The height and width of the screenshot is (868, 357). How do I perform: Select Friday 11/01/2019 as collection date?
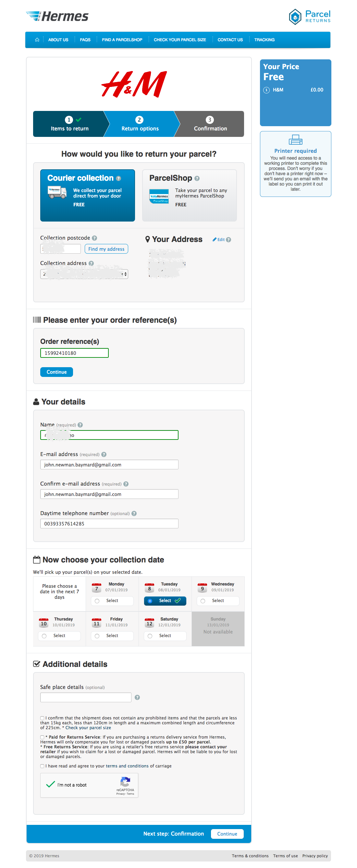click(112, 636)
